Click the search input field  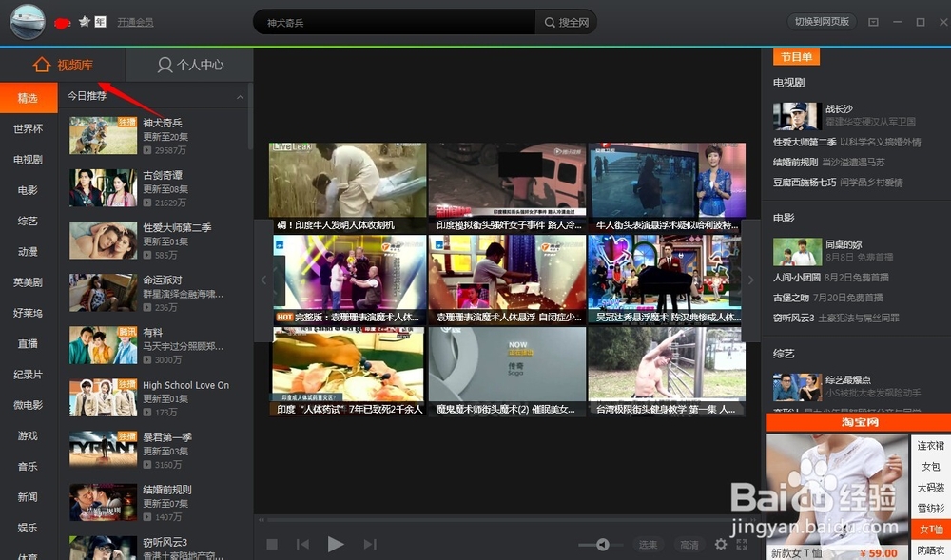(395, 22)
